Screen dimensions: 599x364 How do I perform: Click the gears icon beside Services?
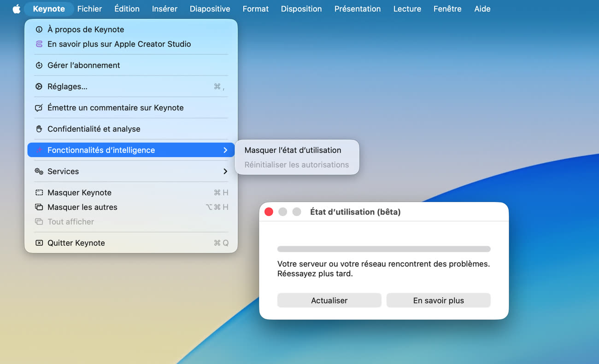click(x=39, y=171)
